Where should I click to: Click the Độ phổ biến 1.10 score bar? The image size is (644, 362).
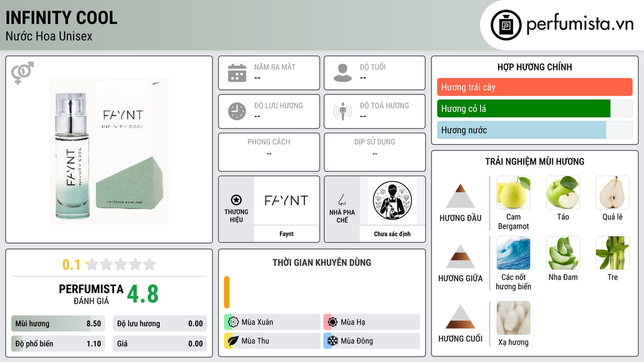pyautogui.click(x=58, y=344)
